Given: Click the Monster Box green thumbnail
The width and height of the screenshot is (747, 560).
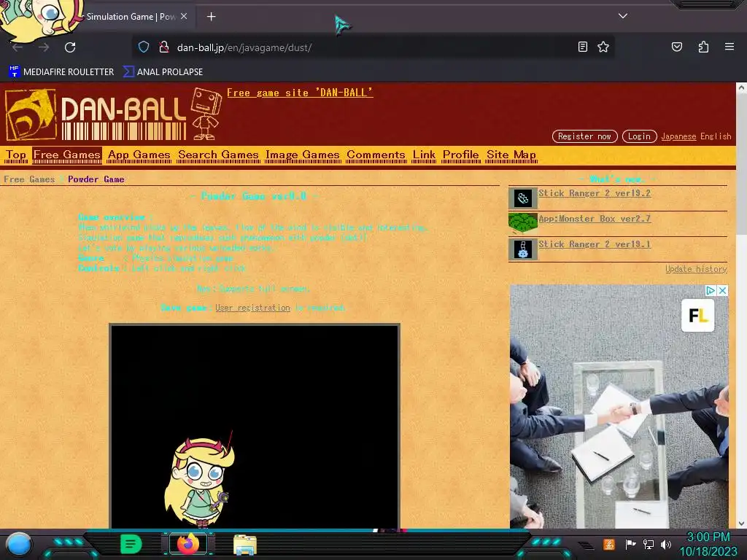Looking at the screenshot, I should point(522,223).
